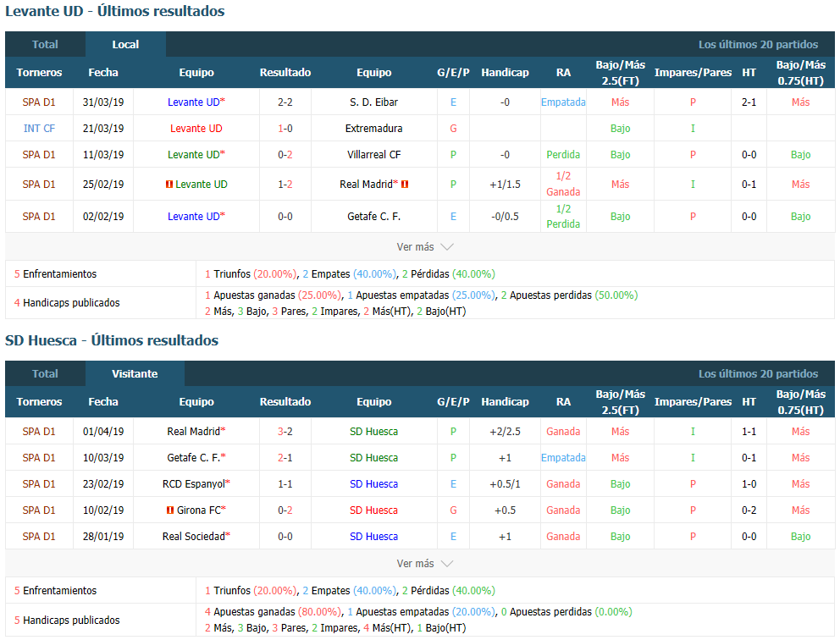The image size is (840, 640).
Task: Open SD Huesca in 01/04/19 match row
Action: tap(374, 432)
